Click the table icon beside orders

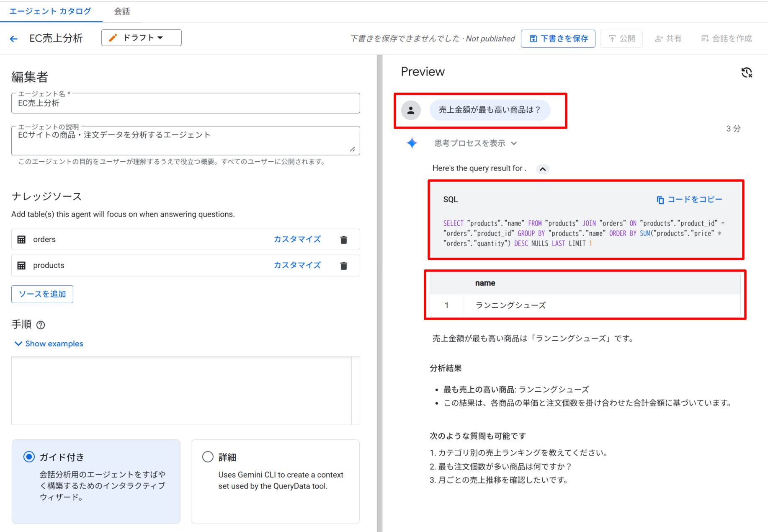click(21, 239)
